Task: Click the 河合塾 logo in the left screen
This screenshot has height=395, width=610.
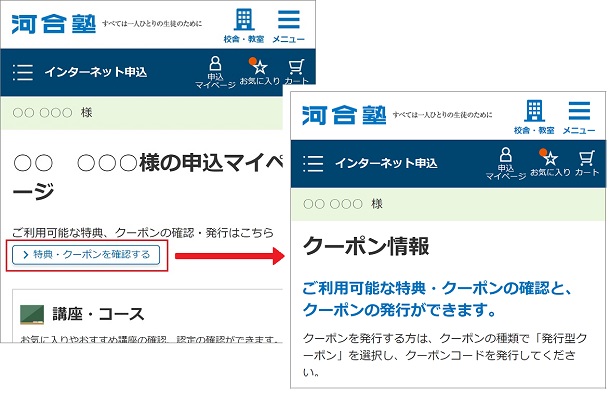Action: (54, 24)
